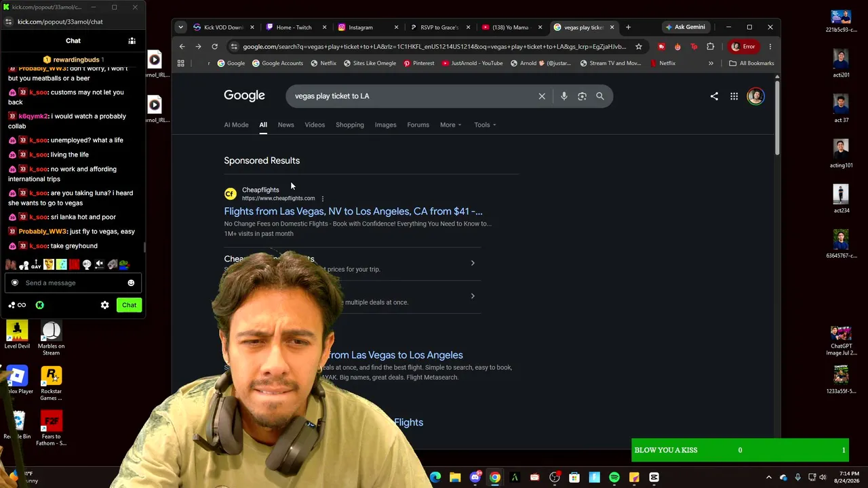Start a voice search with the microphone
The width and height of the screenshot is (868, 488).
[x=564, y=96]
